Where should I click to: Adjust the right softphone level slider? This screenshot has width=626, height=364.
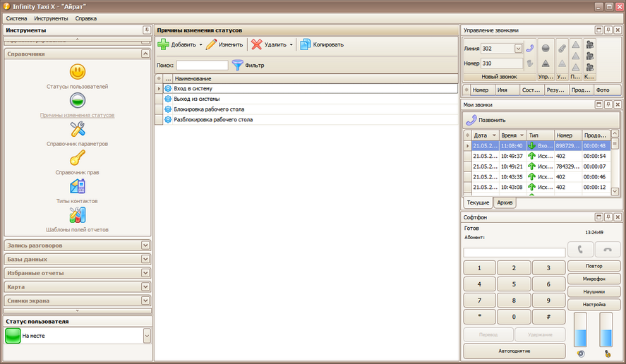pyautogui.click(x=606, y=329)
